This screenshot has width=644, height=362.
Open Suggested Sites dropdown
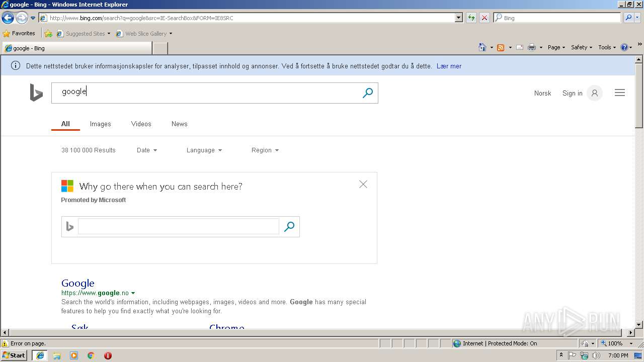point(83,34)
